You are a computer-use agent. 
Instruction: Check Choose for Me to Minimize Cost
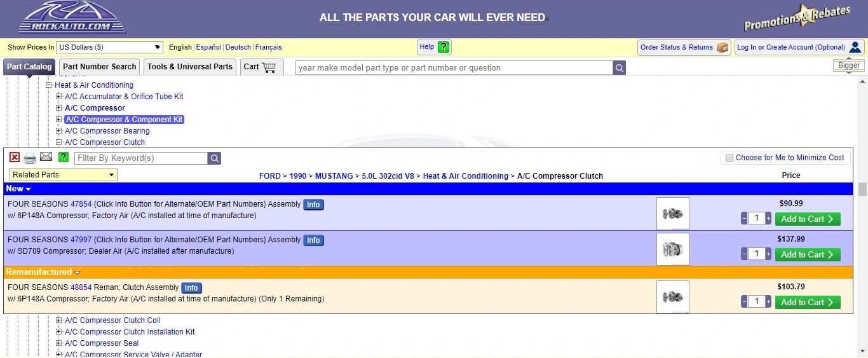[x=729, y=158]
